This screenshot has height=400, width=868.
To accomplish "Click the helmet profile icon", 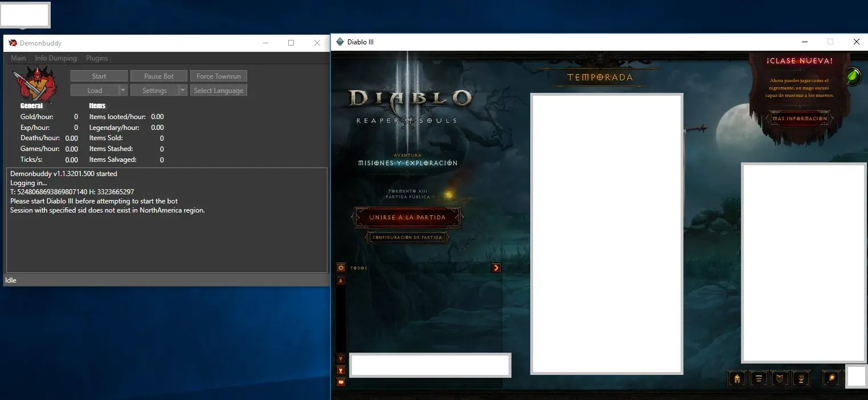I will coord(737,378).
